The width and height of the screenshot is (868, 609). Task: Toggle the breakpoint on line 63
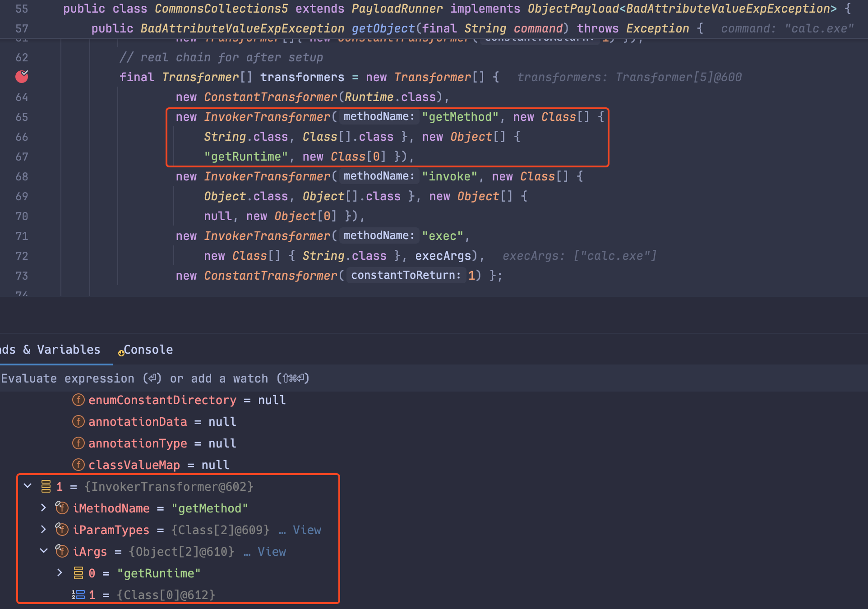pos(21,77)
